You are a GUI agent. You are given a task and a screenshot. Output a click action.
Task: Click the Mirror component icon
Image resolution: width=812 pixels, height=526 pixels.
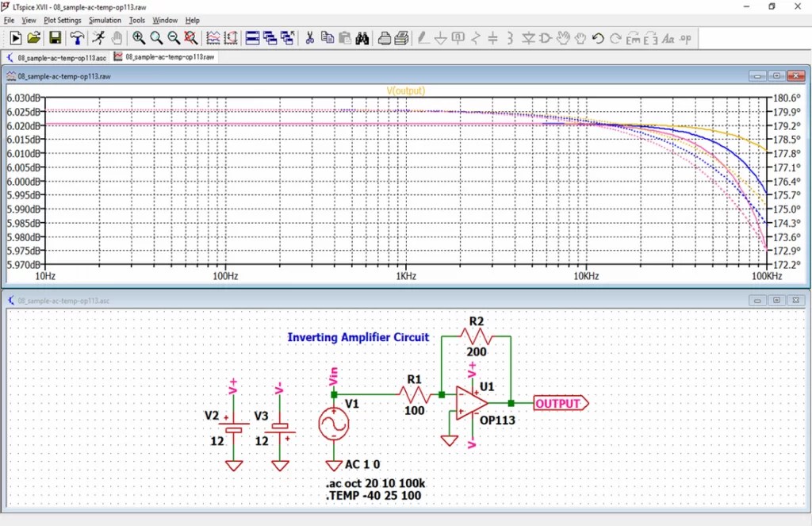click(651, 38)
